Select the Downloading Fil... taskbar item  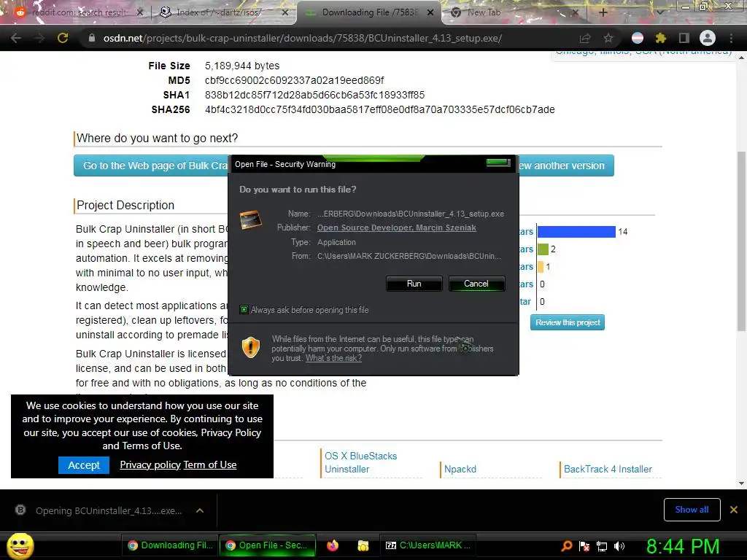coord(170,545)
